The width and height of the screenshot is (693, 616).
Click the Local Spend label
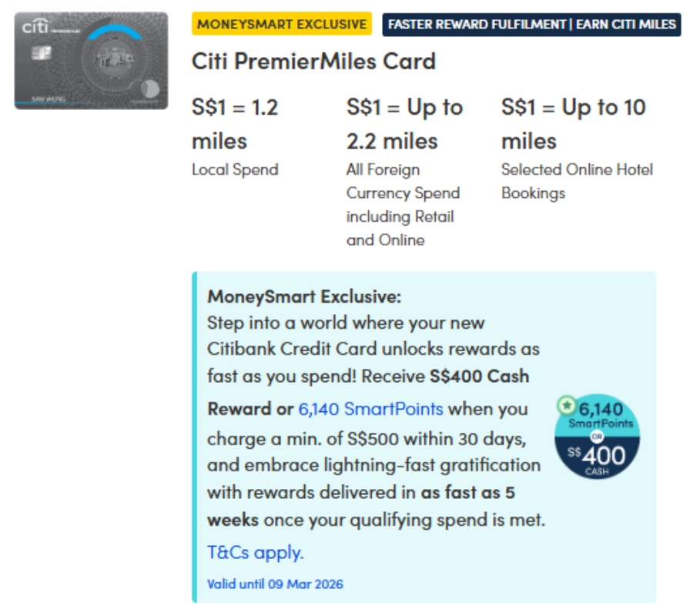pyautogui.click(x=235, y=169)
